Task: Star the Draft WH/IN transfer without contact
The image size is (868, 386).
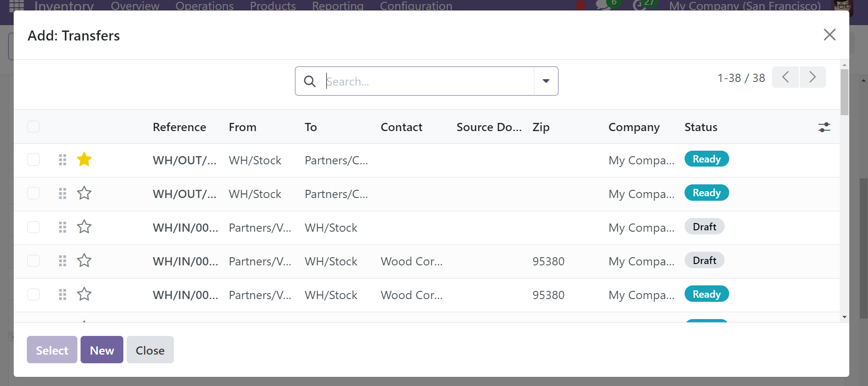Action: point(84,227)
